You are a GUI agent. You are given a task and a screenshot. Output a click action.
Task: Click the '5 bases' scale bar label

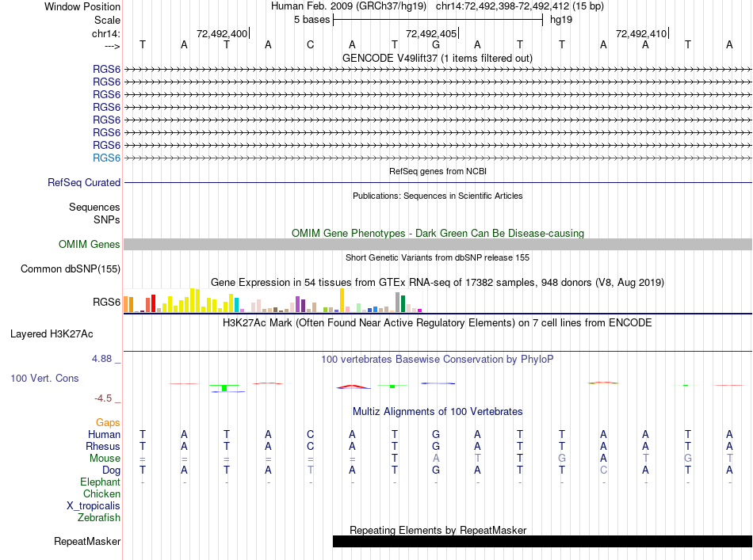point(312,20)
